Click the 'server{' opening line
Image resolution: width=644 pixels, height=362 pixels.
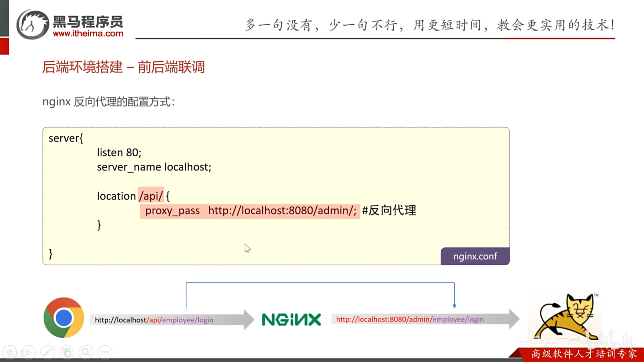(x=66, y=138)
